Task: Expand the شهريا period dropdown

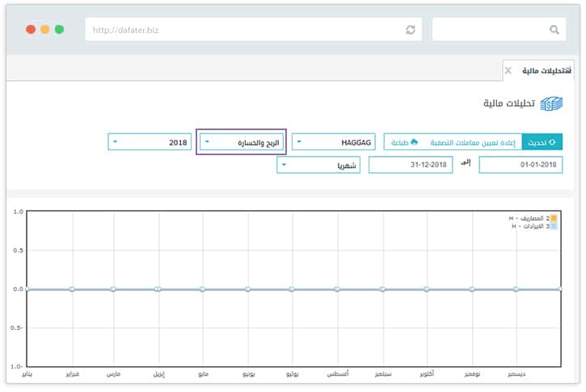Action: click(x=318, y=165)
